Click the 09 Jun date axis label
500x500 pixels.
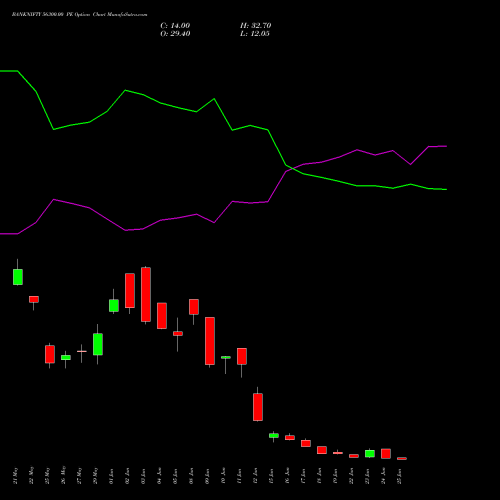click(207, 476)
